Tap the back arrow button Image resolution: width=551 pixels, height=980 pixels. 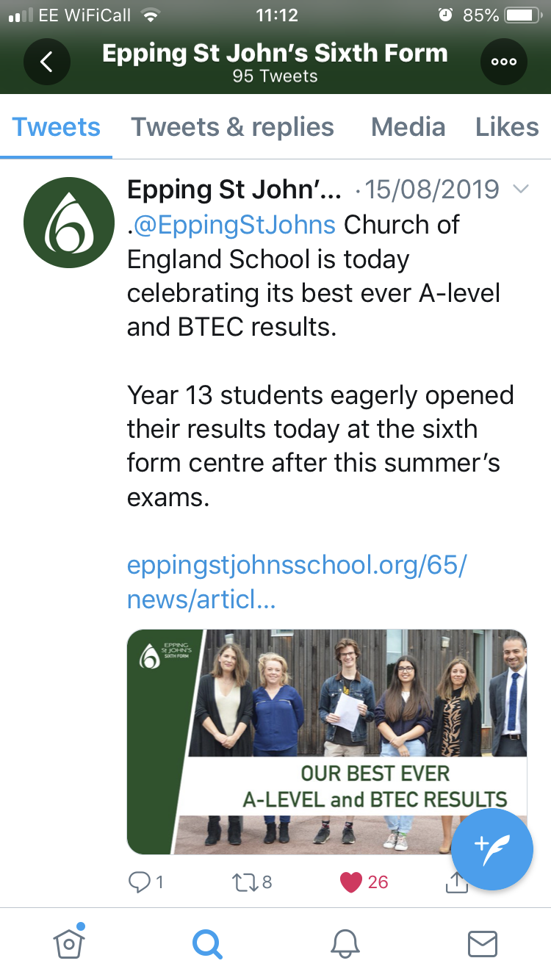point(46,62)
